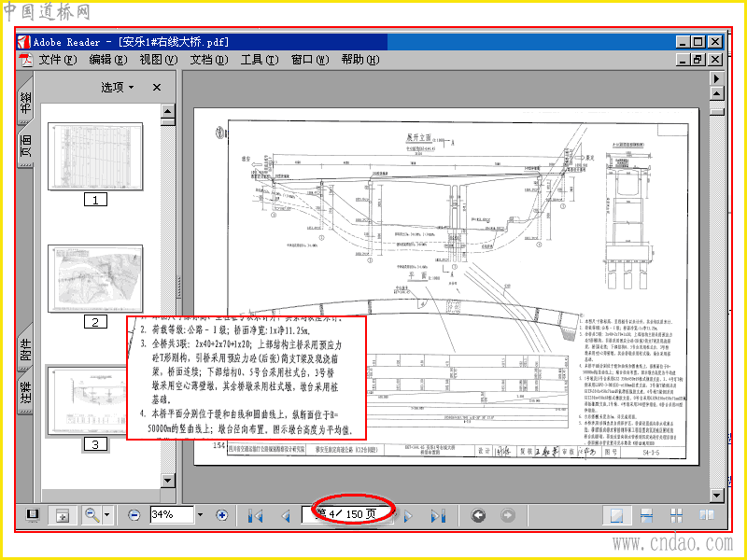Go to the first page

click(x=256, y=516)
